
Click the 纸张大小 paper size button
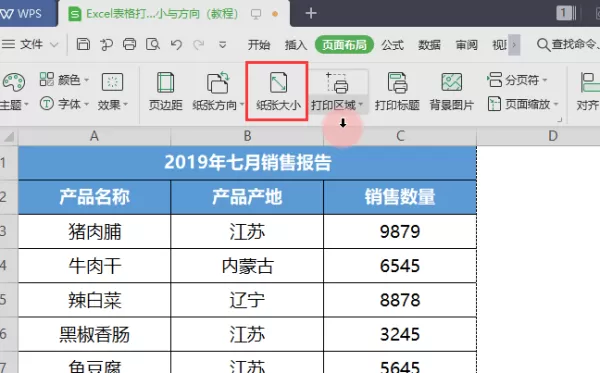coord(278,92)
